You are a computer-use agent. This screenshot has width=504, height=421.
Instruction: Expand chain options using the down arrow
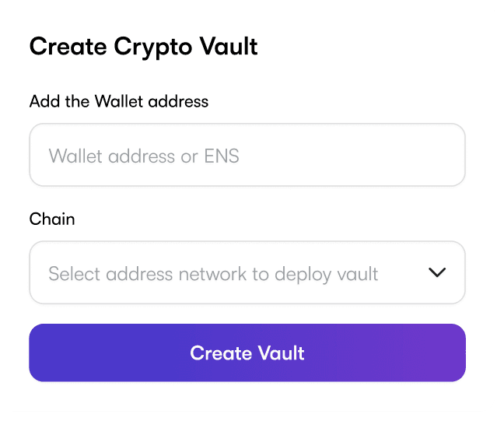[437, 272]
